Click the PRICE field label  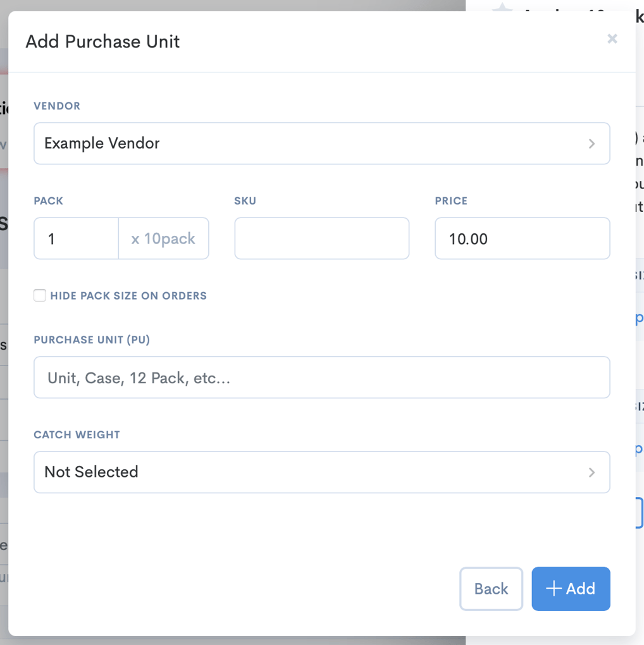coord(451,200)
